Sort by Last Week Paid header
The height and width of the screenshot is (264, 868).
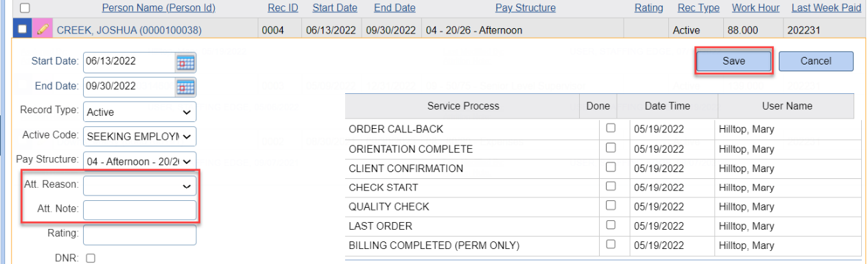(x=825, y=8)
